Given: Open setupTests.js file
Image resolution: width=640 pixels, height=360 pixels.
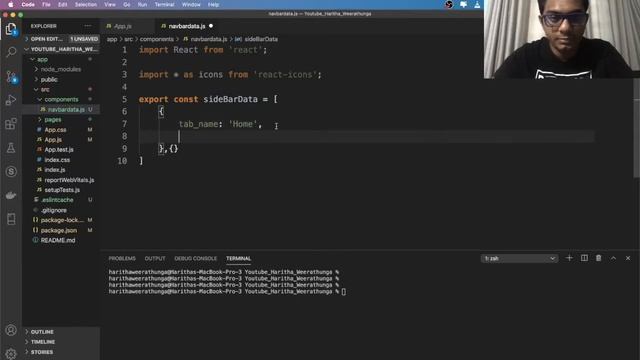Looking at the screenshot, I should [61, 190].
